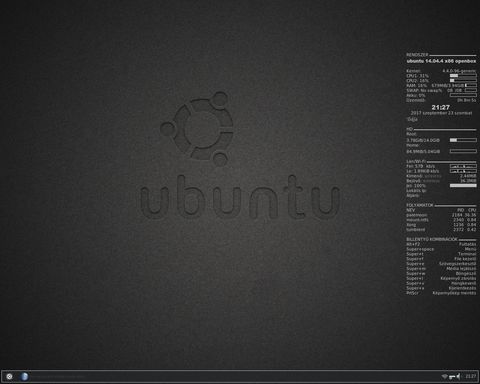Click the '2017 szeptember 23 szombat' date line

click(x=441, y=113)
